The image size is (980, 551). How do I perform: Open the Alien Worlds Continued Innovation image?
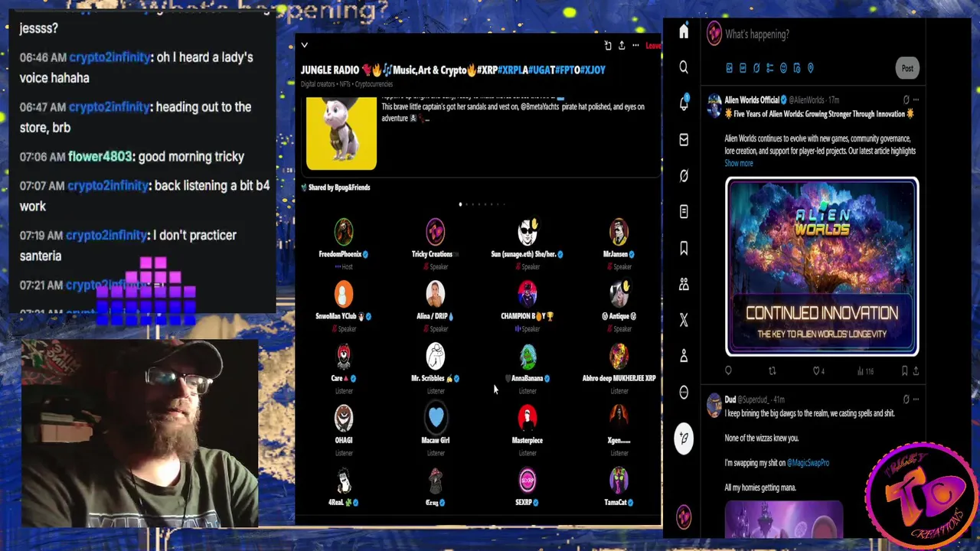(x=822, y=266)
